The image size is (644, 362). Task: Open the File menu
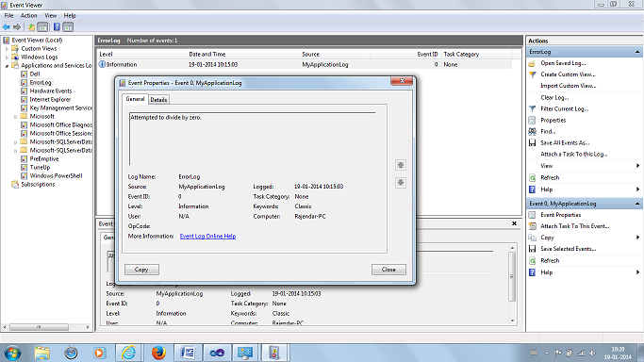pyautogui.click(x=9, y=16)
